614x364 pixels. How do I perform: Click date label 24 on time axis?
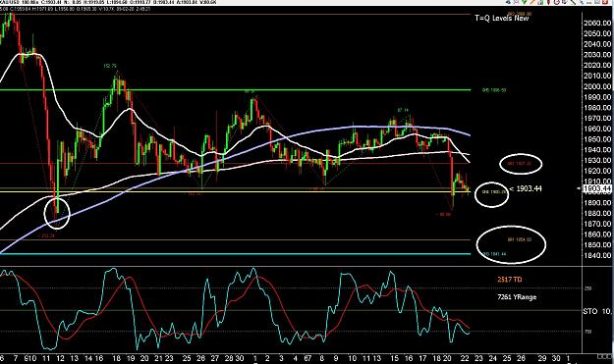tap(492, 358)
